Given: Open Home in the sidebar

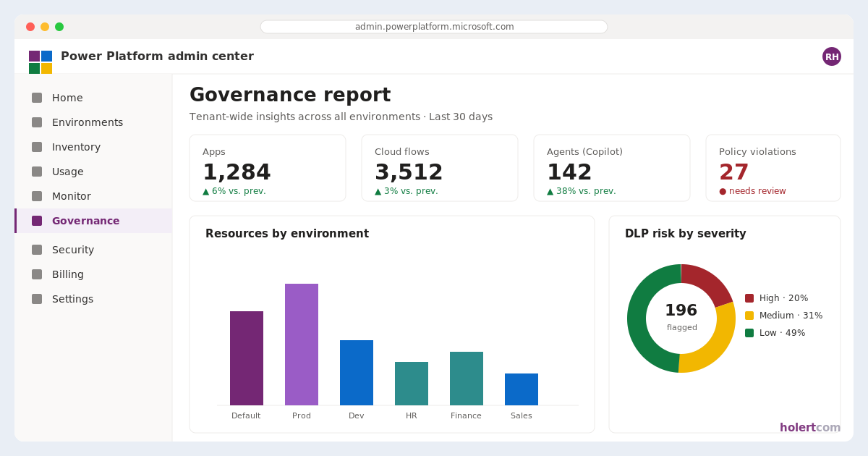Looking at the screenshot, I should coord(93,98).
